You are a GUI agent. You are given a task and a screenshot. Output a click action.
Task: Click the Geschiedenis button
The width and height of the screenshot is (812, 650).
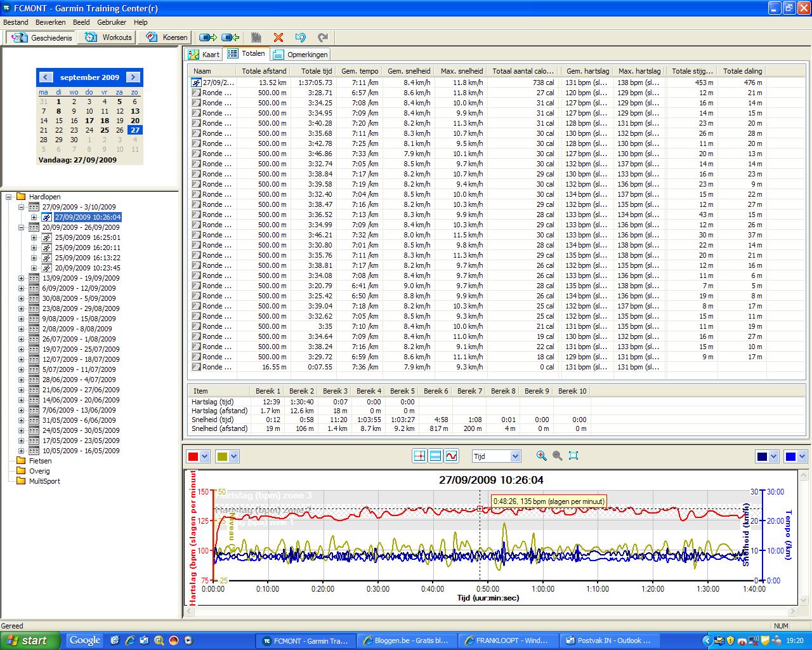point(41,37)
